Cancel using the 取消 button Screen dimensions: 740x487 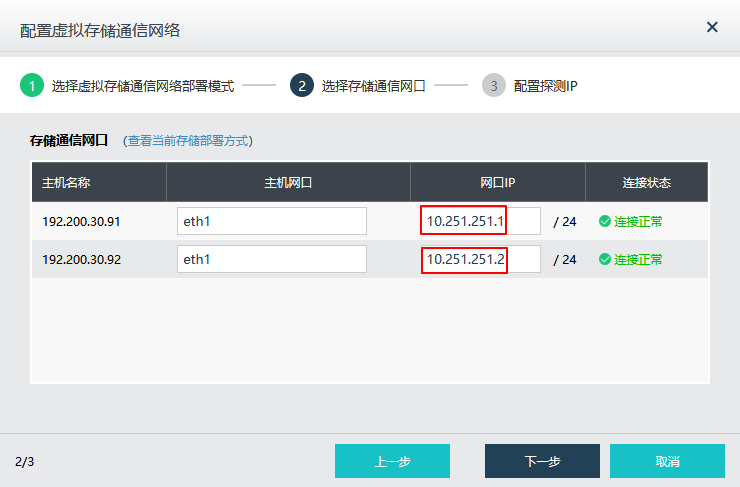pos(667,461)
